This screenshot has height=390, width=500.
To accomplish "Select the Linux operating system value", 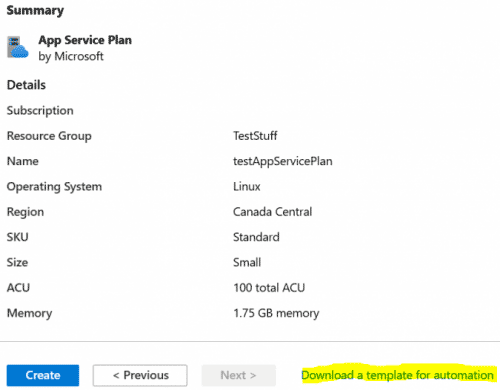I will [247, 186].
